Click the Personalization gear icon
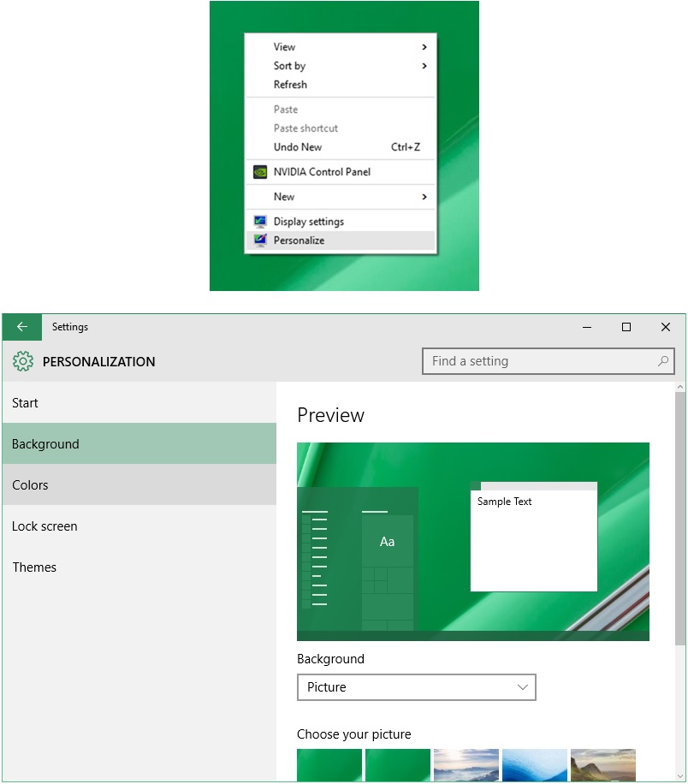This screenshot has height=784, width=688. pos(23,361)
